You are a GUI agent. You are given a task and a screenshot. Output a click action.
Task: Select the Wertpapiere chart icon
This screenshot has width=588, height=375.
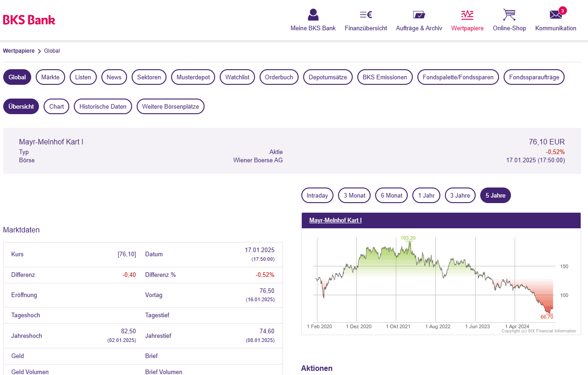pyautogui.click(x=467, y=15)
